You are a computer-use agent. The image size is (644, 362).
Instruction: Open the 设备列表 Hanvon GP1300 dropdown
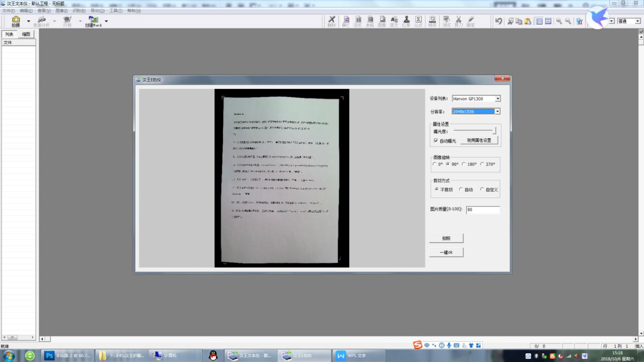point(497,99)
